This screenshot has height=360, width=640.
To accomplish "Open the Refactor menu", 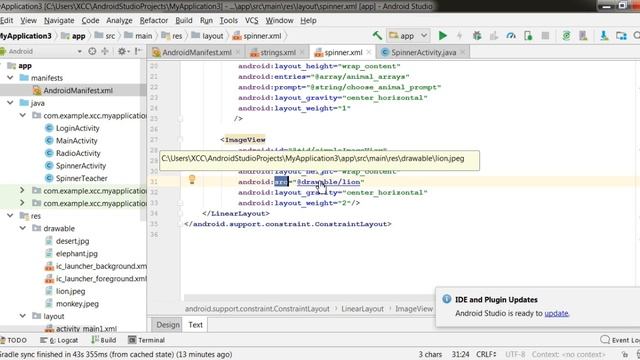I will (154, 20).
